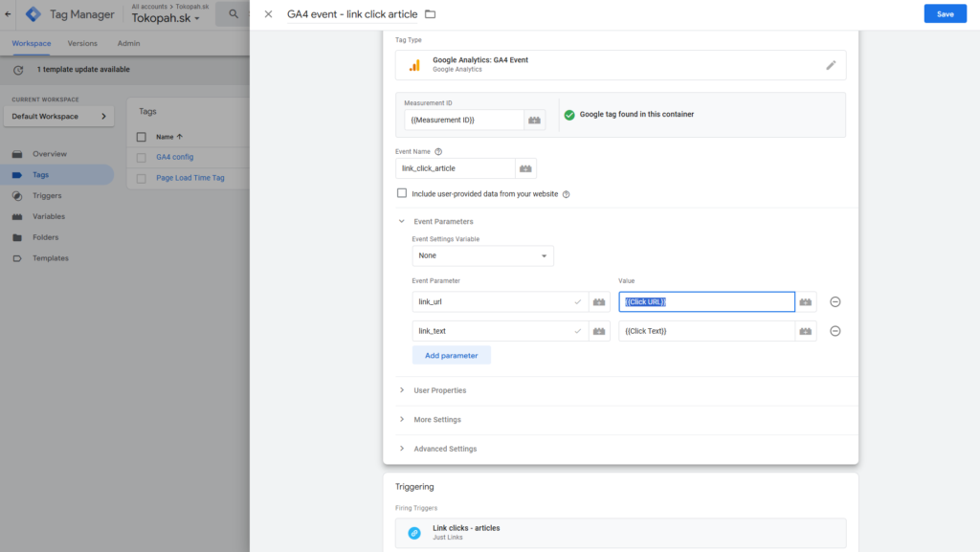Expand More Settings section
This screenshot has height=552, width=980.
tap(436, 420)
